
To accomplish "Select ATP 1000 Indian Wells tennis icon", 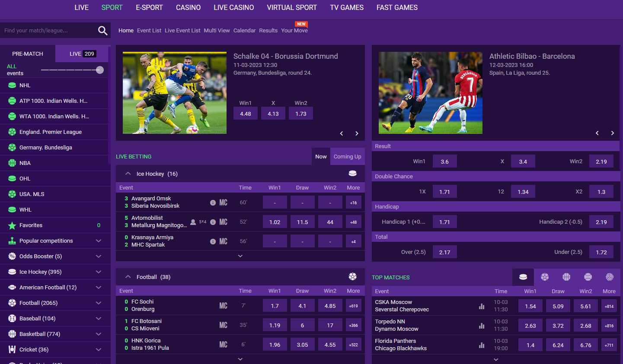I will [12, 101].
